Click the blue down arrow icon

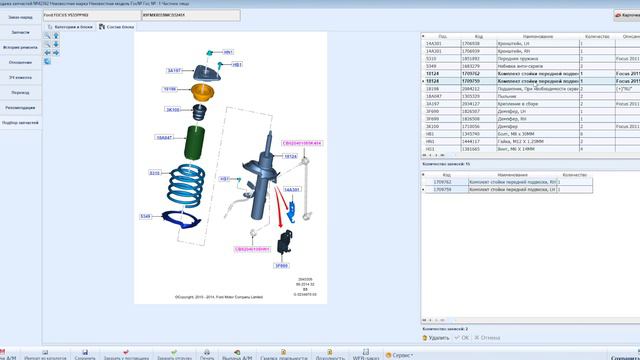(x=56, y=44)
